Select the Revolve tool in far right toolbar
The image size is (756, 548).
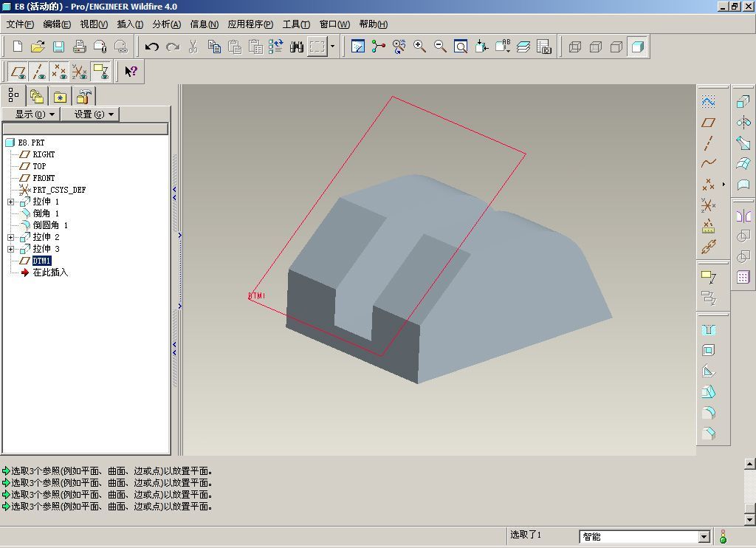point(743,122)
